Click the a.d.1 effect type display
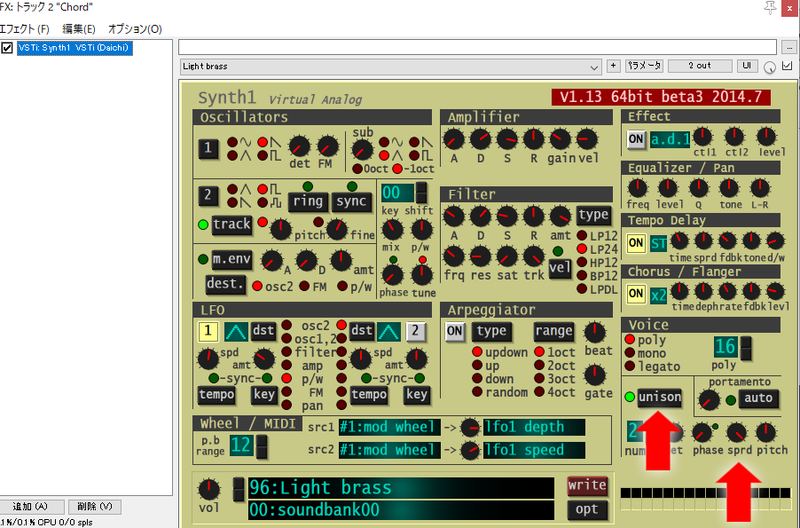The height and width of the screenshot is (528, 800). point(670,139)
